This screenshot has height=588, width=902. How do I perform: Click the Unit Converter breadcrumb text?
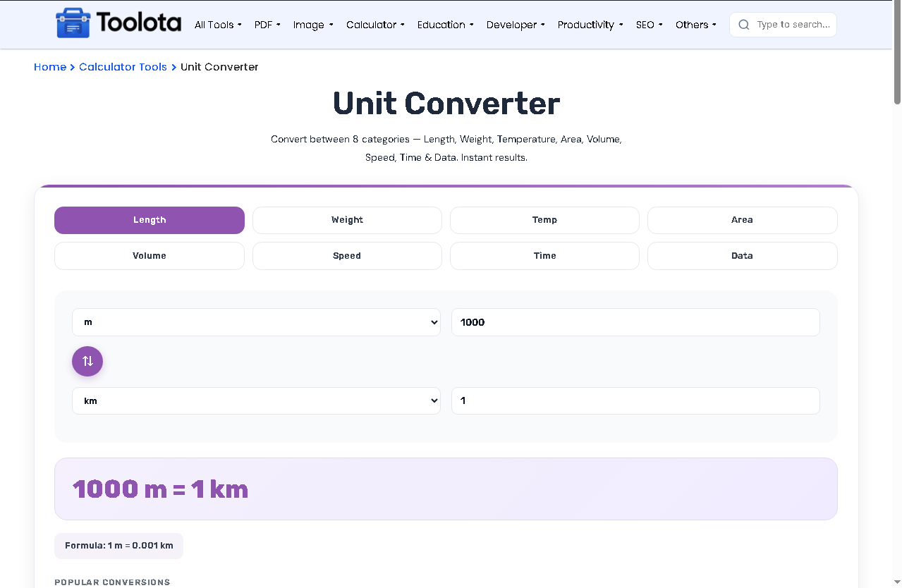coord(219,67)
